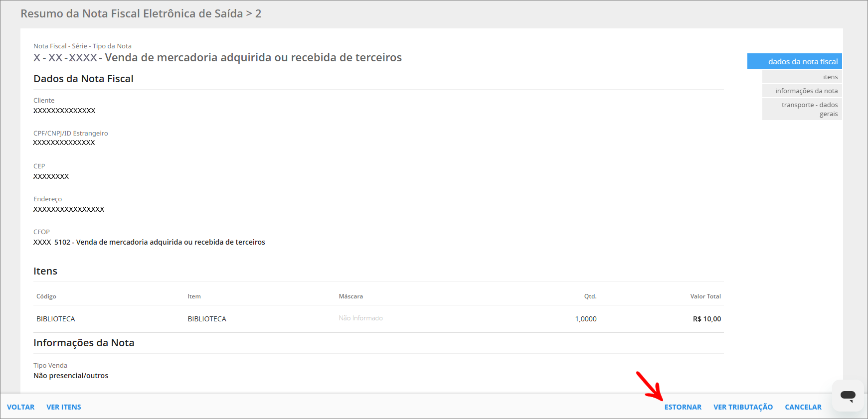The image size is (868, 419).
Task: Click the CFOP value '5102 - Venda de mercadoria'
Action: (160, 242)
